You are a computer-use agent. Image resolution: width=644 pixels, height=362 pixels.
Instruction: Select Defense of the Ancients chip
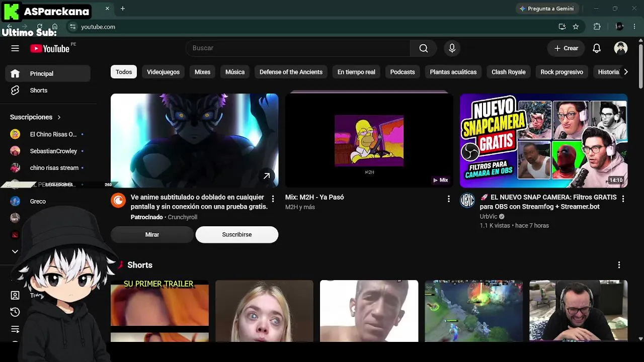(291, 72)
